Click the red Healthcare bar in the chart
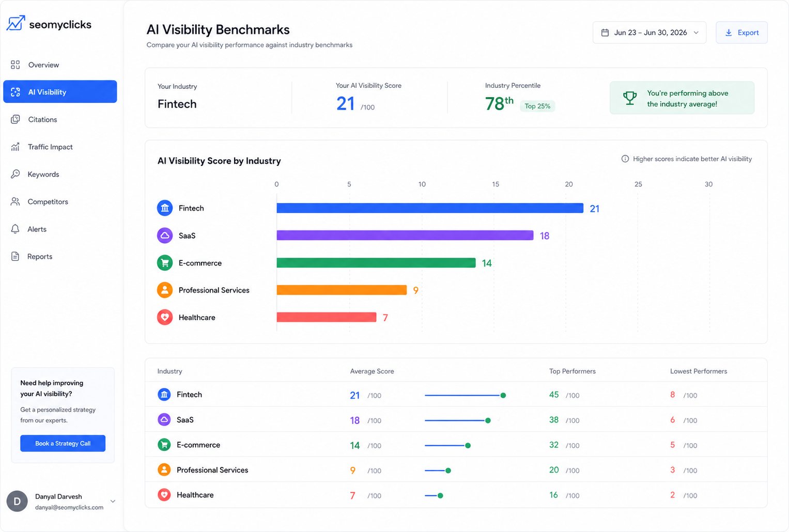This screenshot has width=789, height=532. click(x=326, y=317)
